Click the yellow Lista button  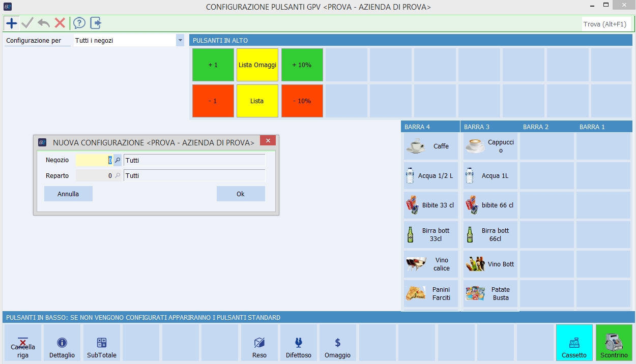point(257,101)
